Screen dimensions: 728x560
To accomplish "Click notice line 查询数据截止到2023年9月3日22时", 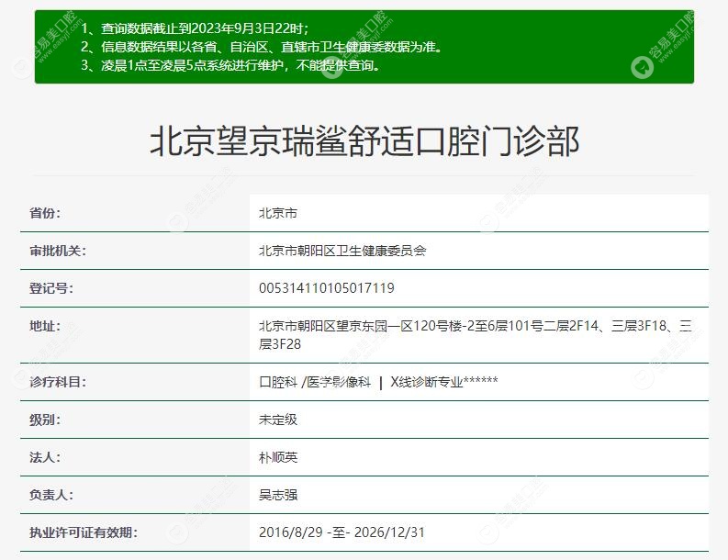I will point(195,28).
